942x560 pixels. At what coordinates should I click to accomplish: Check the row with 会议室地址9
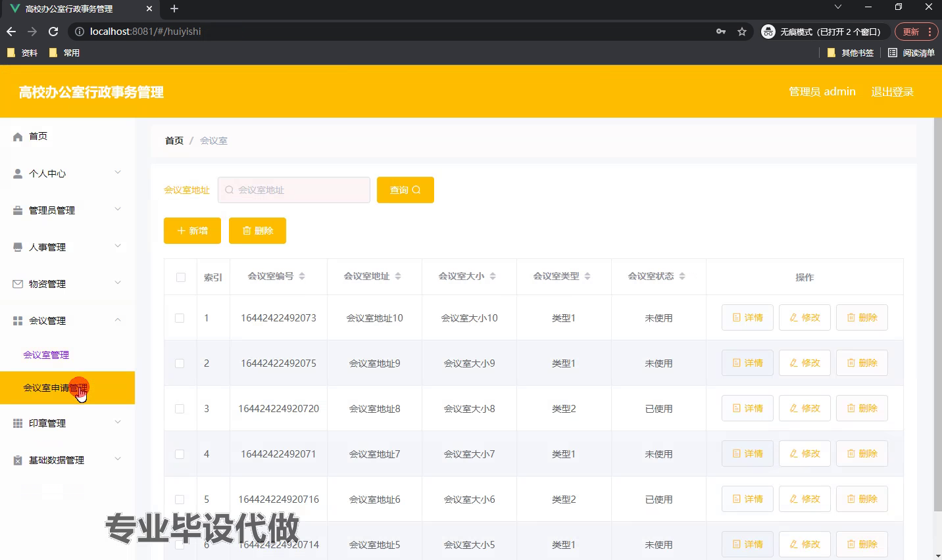click(180, 363)
